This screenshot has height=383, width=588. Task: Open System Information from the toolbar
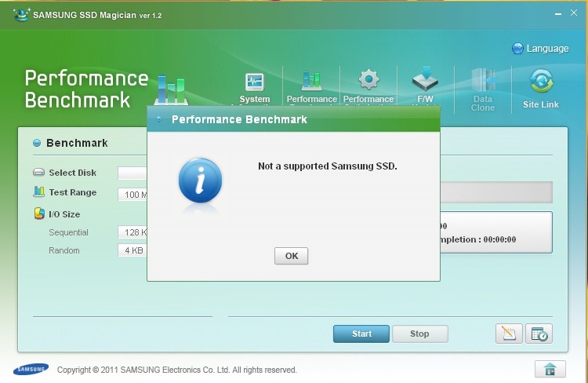coord(255,89)
